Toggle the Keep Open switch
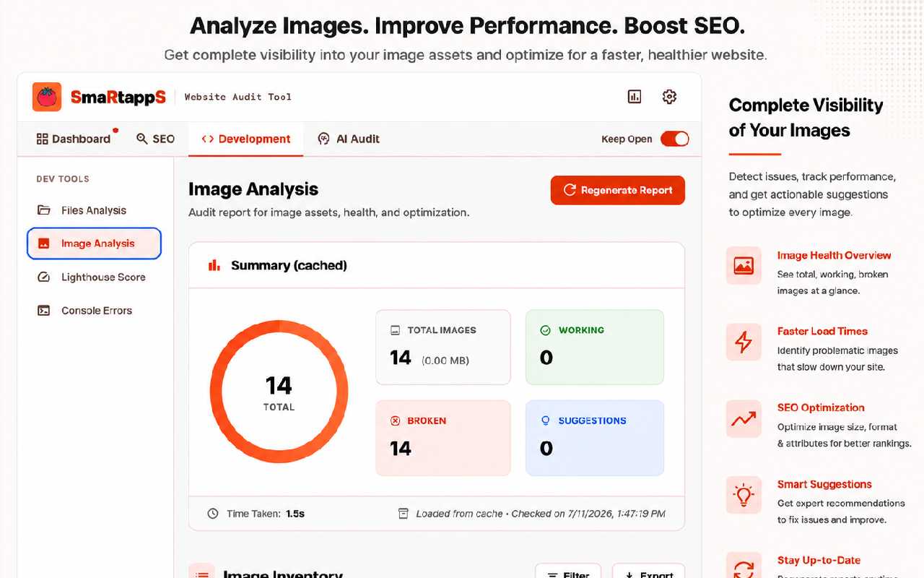The width and height of the screenshot is (924, 578). (x=675, y=139)
